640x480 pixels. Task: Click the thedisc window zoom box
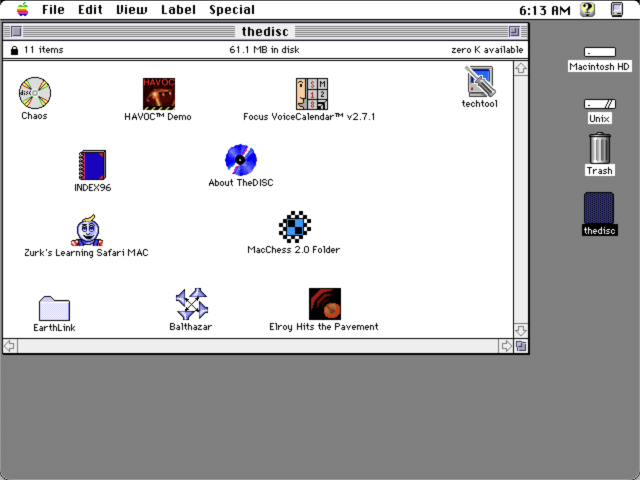click(x=514, y=31)
